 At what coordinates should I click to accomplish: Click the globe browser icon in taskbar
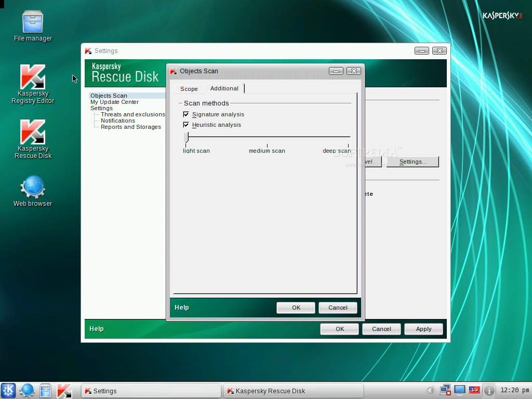[27, 391]
